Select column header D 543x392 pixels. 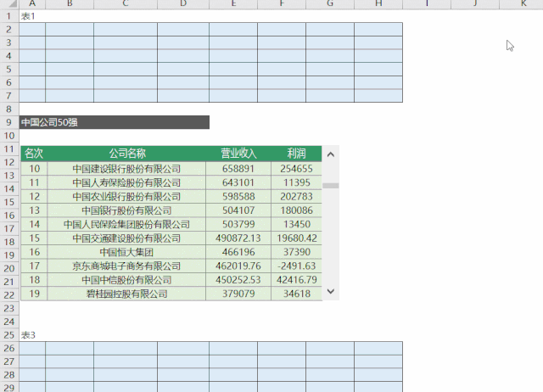(x=183, y=3)
